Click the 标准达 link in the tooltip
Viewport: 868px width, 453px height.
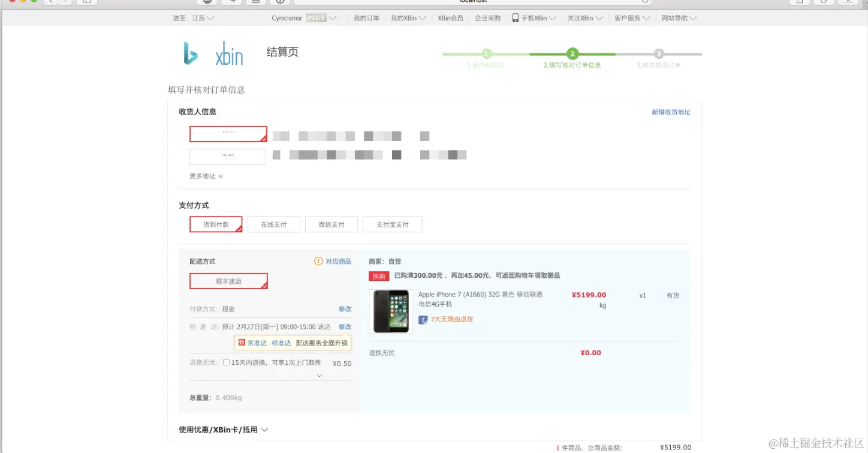click(x=281, y=343)
